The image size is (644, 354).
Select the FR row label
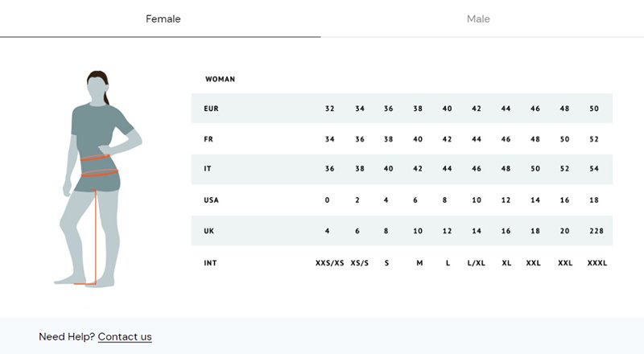coord(208,139)
